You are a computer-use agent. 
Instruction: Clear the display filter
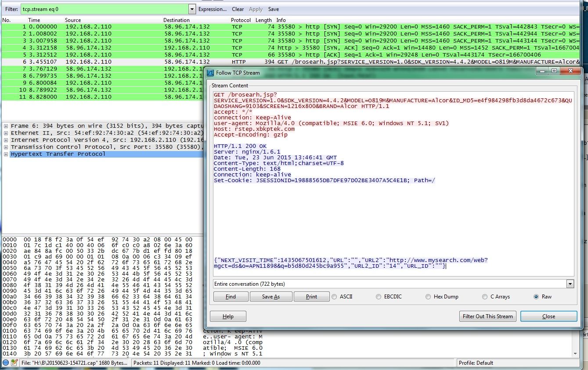pos(238,9)
